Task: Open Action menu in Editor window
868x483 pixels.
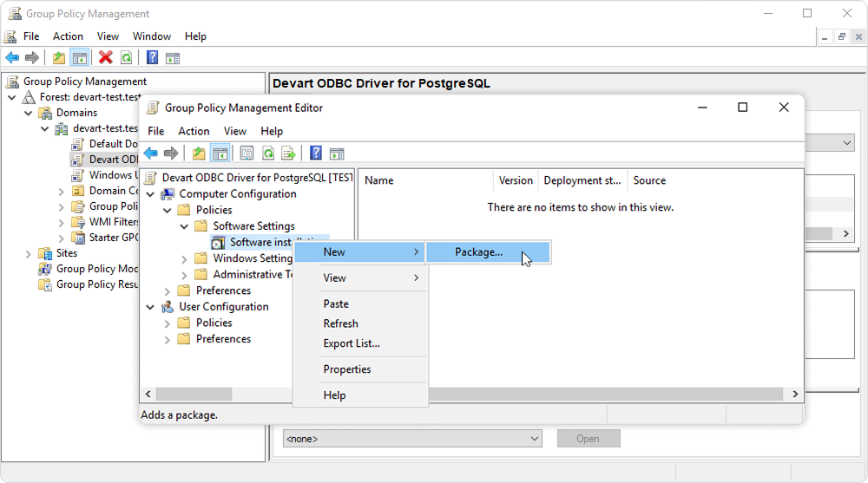Action: click(x=194, y=131)
